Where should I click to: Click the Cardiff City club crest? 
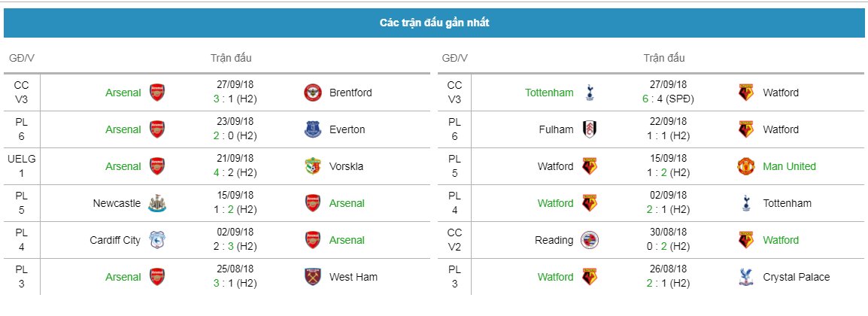tap(157, 240)
